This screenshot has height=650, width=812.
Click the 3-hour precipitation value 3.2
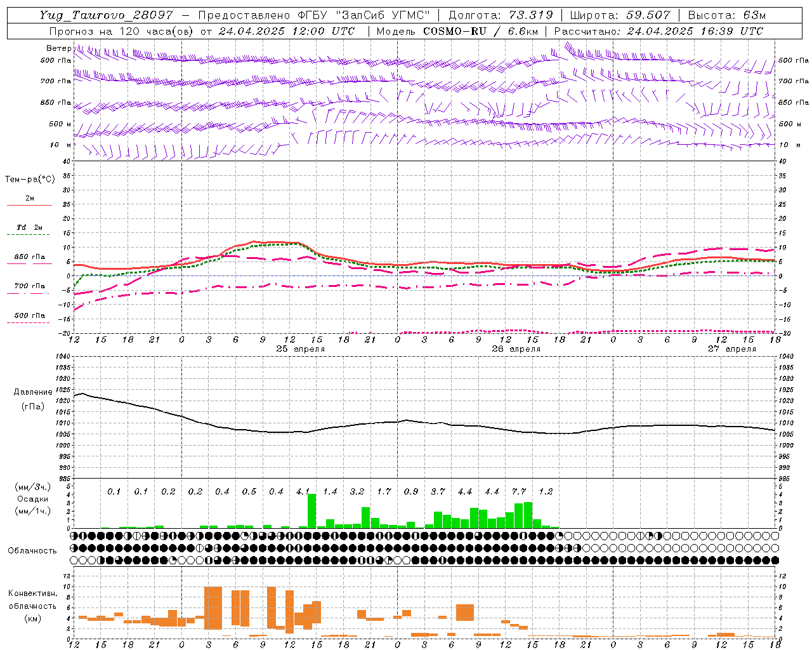pyautogui.click(x=357, y=491)
